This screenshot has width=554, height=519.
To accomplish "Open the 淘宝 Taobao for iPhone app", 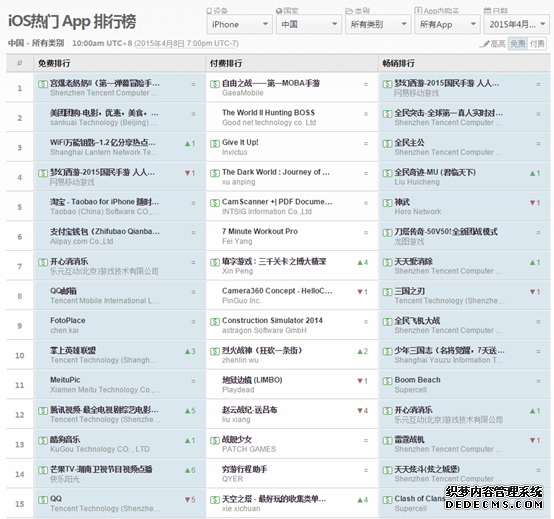I will 105,202.
